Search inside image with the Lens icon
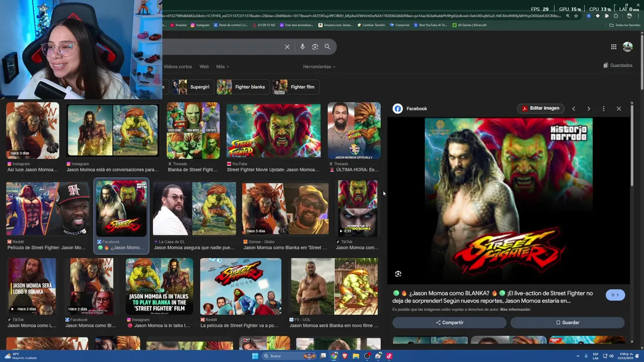Image resolution: width=644 pixels, height=362 pixels. (x=398, y=274)
